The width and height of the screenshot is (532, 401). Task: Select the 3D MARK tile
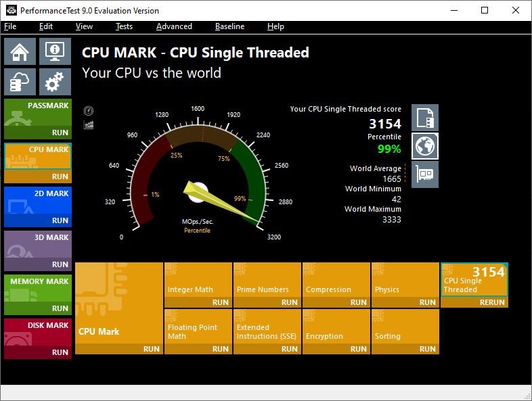(38, 244)
